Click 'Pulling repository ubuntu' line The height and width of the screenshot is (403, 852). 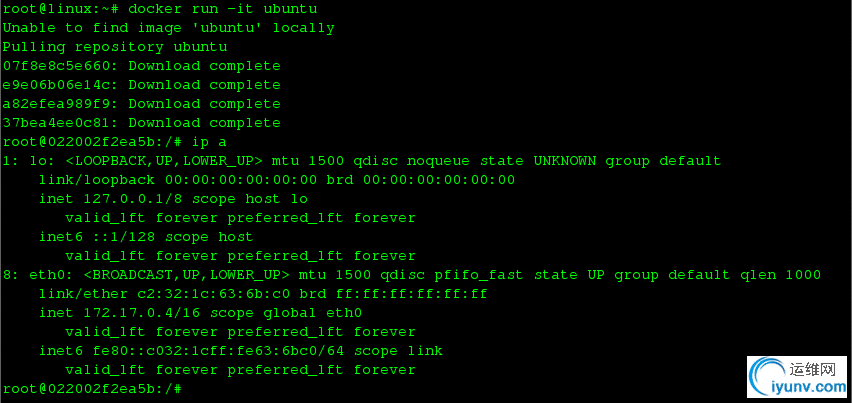(115, 47)
